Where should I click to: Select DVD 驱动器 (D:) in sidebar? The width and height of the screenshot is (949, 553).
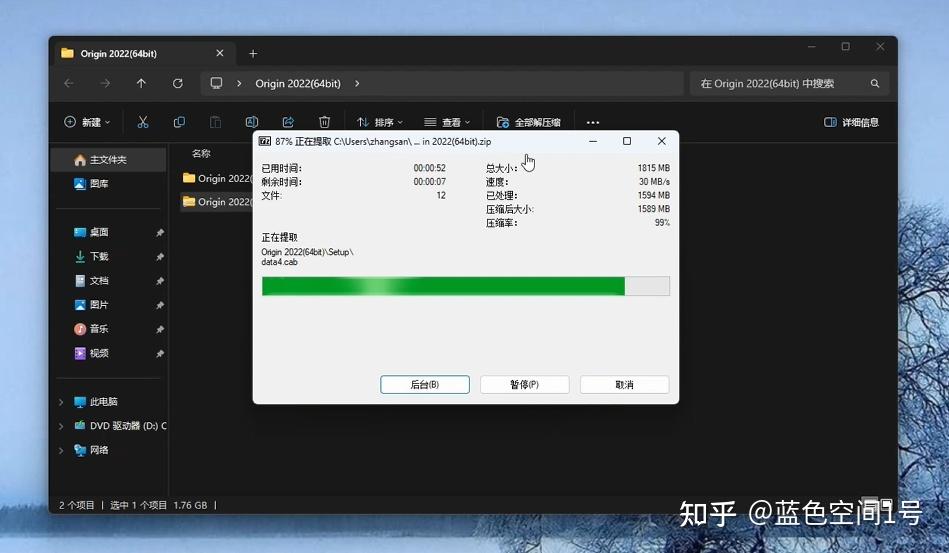point(120,426)
